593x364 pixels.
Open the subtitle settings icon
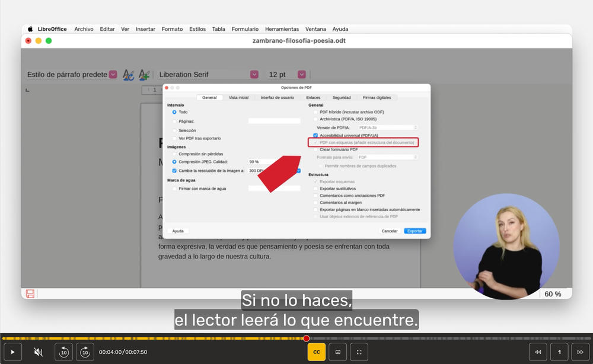click(337, 352)
